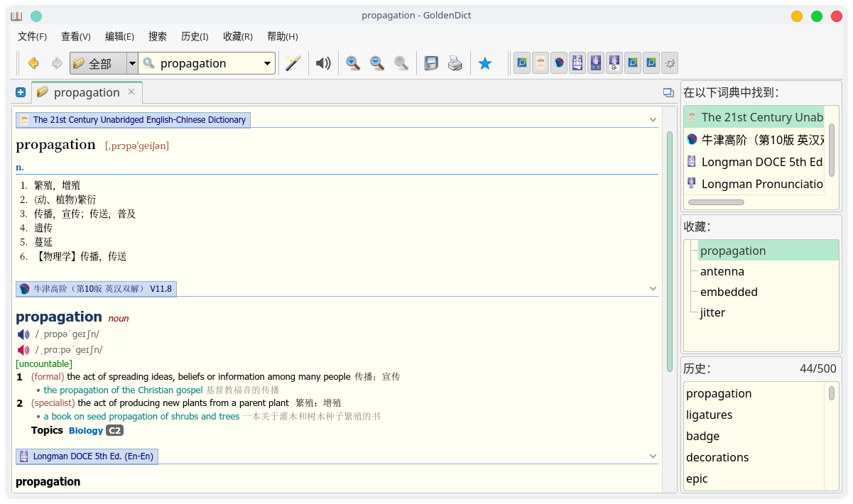853x504 pixels.
Task: Toggle the Longman ship icon with teal pattern
Action: [x=596, y=63]
